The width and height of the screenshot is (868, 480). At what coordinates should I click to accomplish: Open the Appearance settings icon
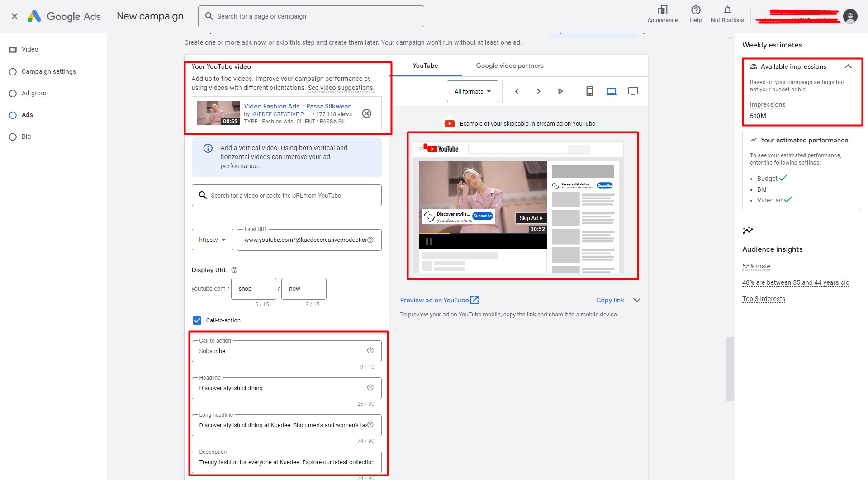pyautogui.click(x=662, y=14)
